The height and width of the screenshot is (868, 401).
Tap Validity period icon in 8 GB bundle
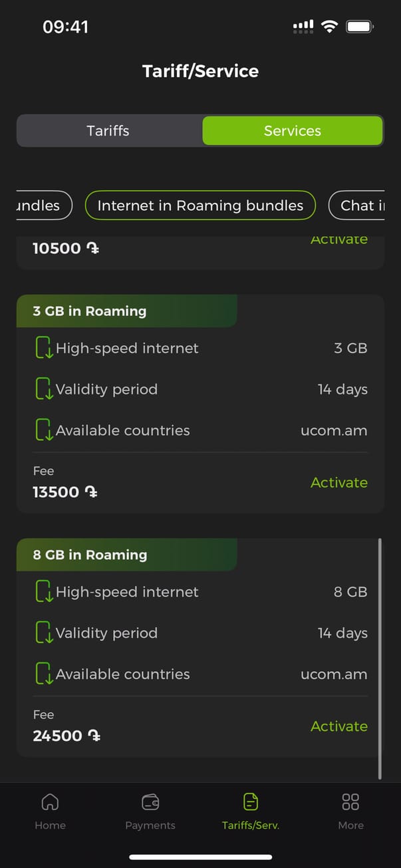pyautogui.click(x=44, y=633)
